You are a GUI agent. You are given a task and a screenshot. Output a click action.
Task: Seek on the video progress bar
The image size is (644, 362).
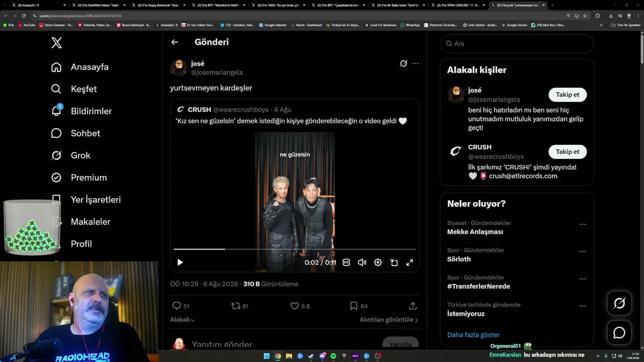coord(295,249)
